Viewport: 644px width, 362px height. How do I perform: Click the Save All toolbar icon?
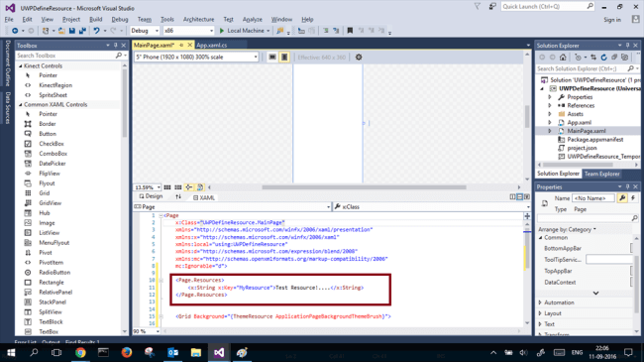[82, 31]
